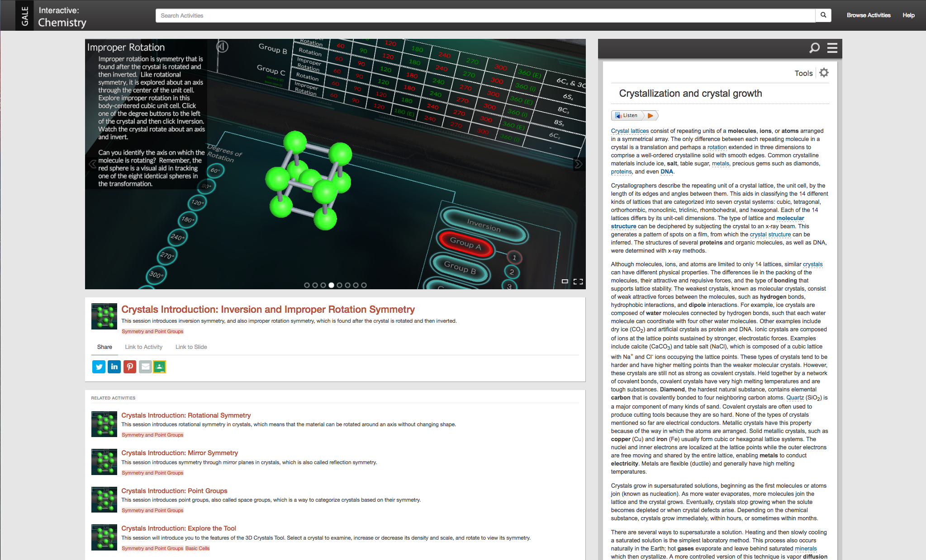Enable fullscreen mode on the crystal viewer

click(x=578, y=281)
